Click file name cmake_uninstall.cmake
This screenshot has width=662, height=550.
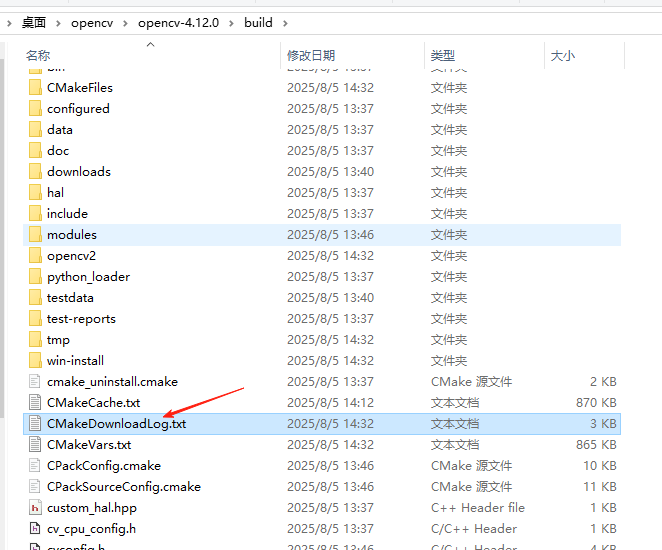click(112, 382)
